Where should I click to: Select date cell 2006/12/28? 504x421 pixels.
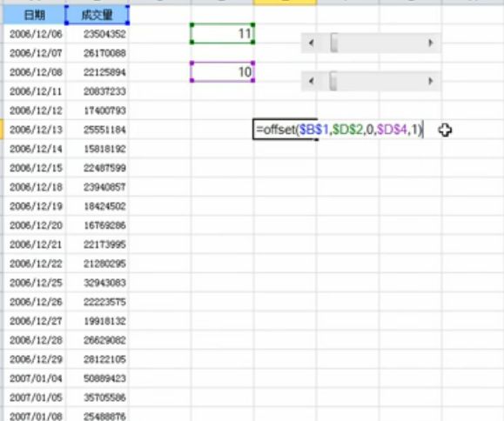[x=35, y=340]
